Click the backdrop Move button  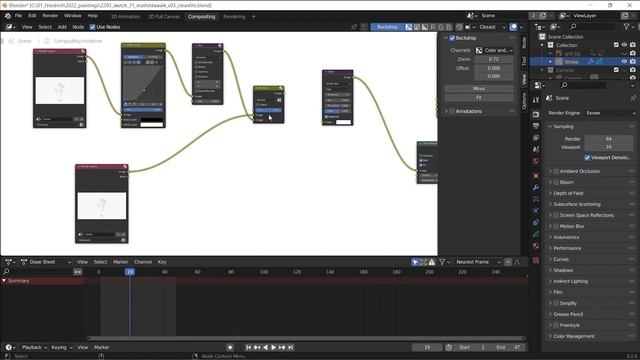pyautogui.click(x=479, y=89)
